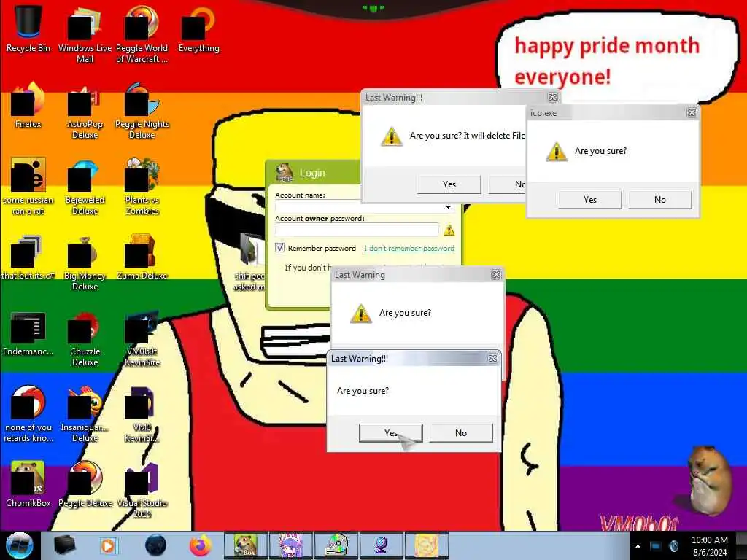
Task: Open the clock showing 10:00 AM
Action: pyautogui.click(x=709, y=546)
